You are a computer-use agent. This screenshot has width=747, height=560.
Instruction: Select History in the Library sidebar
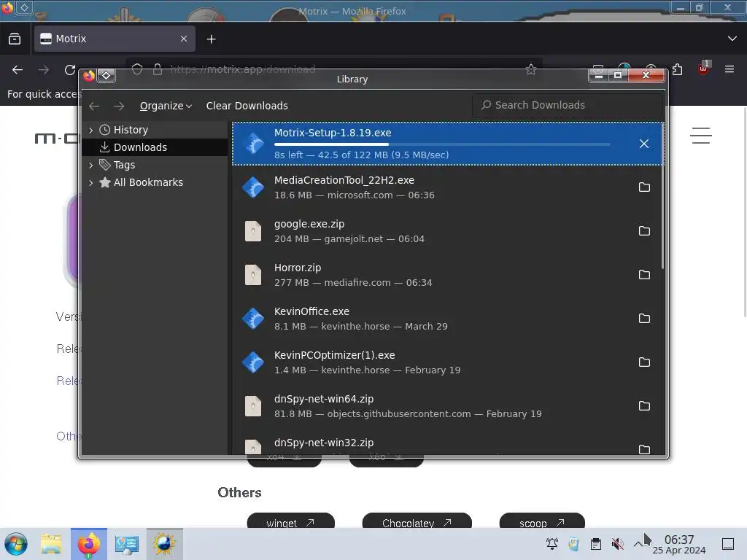point(131,130)
